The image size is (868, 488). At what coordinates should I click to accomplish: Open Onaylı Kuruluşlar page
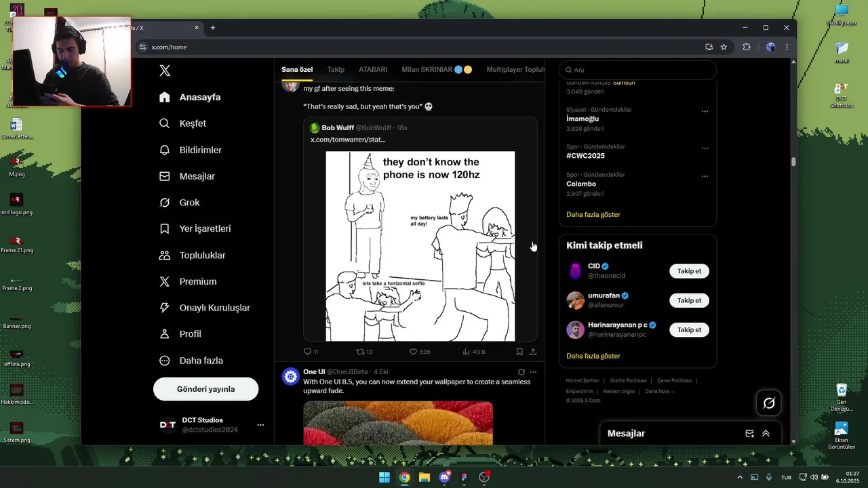tap(204, 308)
